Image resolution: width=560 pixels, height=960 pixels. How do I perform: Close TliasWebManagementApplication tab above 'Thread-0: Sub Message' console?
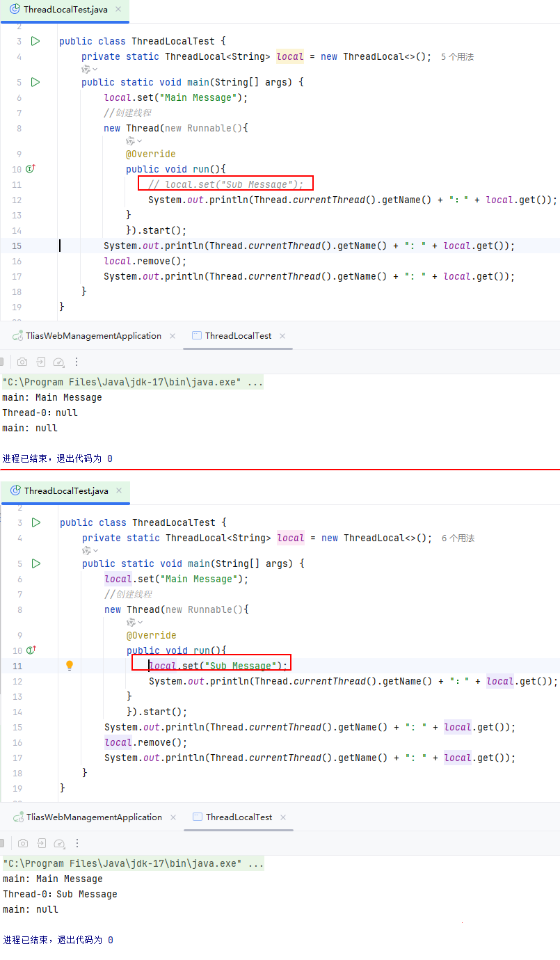(x=173, y=817)
